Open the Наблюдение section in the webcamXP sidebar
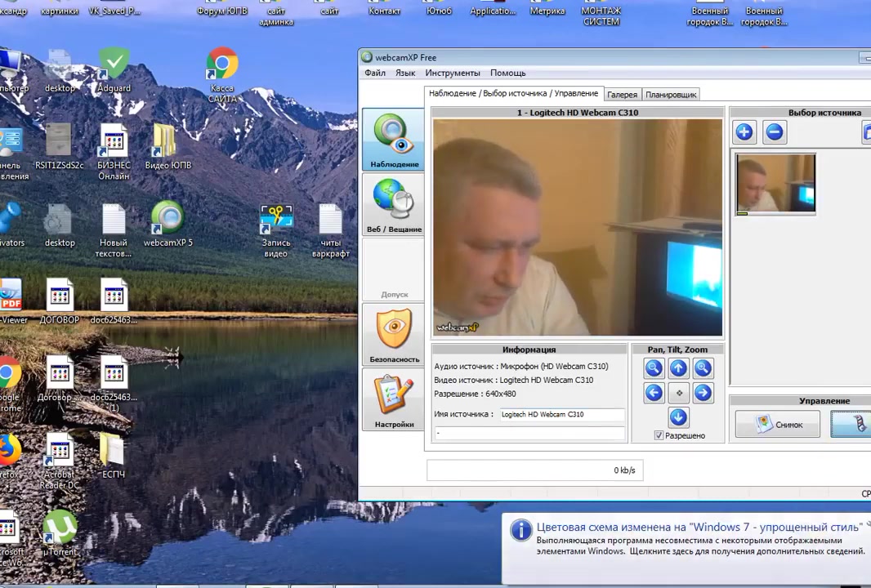The width and height of the screenshot is (871, 588). tap(393, 139)
